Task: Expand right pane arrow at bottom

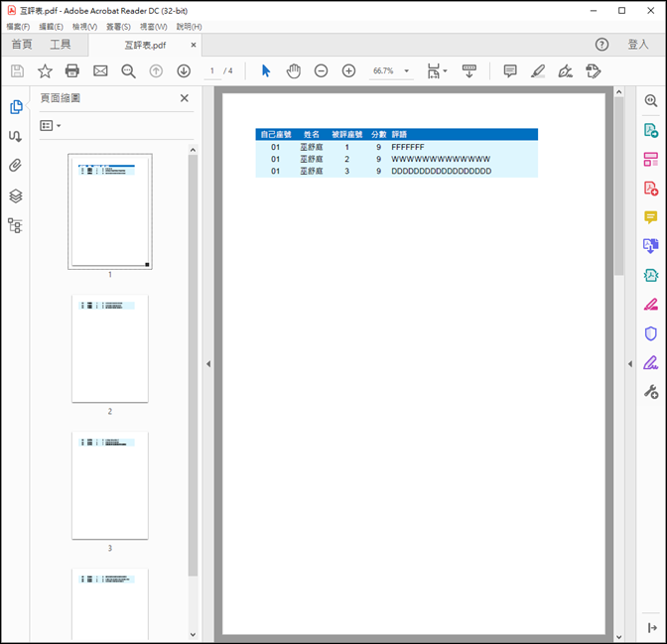Action: [652, 628]
